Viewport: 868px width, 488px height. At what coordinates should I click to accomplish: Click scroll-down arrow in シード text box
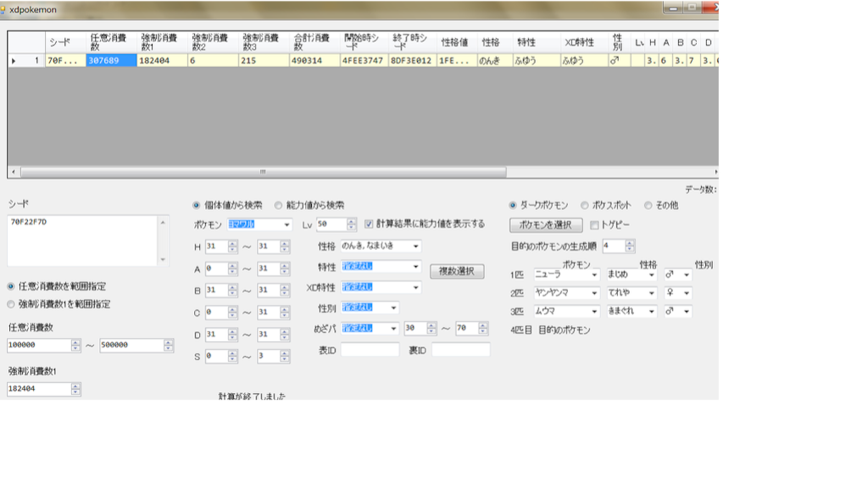[163, 259]
